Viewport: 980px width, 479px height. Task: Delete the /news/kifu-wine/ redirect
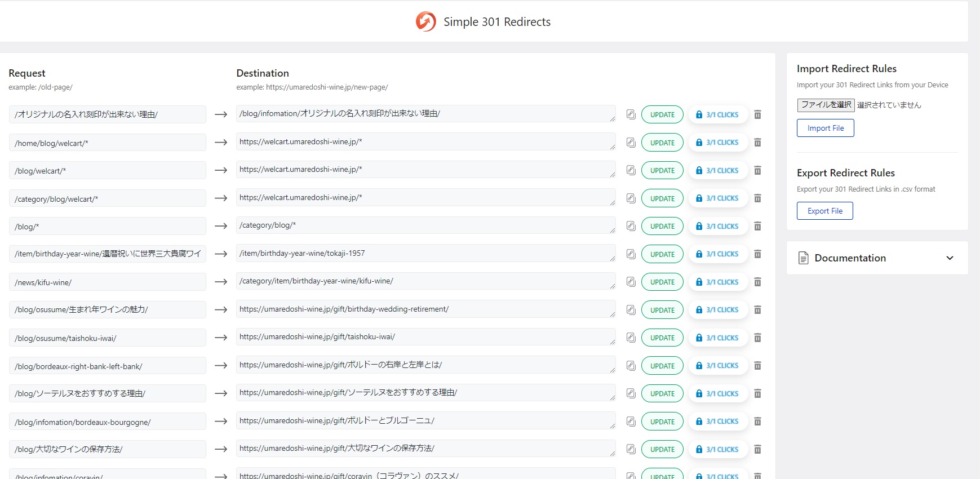[758, 282]
